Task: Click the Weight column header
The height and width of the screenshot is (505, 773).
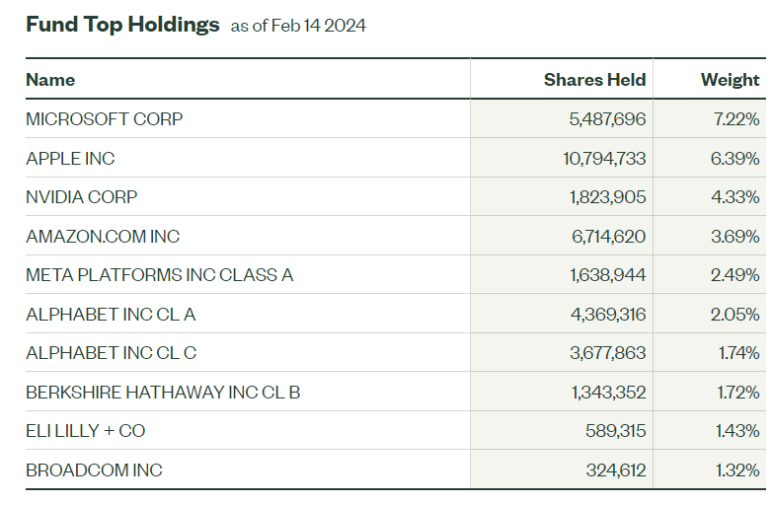Action: (730, 80)
